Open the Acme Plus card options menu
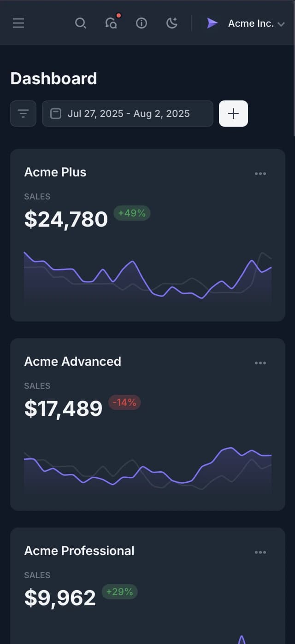Viewport: 295px width, 644px height. point(260,174)
